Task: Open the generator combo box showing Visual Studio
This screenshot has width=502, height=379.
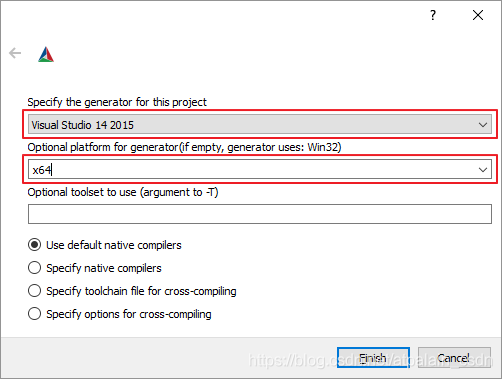Action: (260, 124)
